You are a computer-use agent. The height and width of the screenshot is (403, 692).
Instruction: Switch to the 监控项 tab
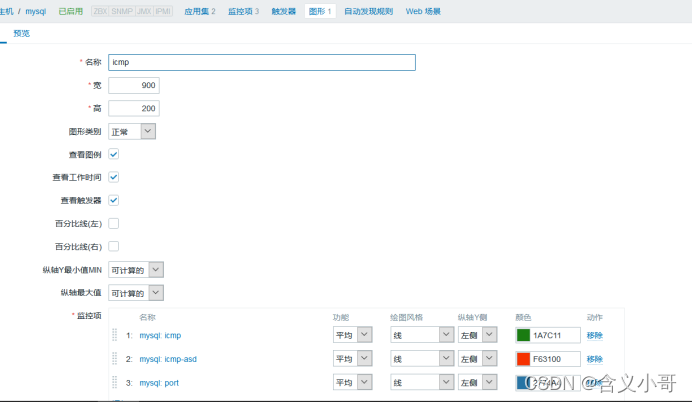pos(243,11)
